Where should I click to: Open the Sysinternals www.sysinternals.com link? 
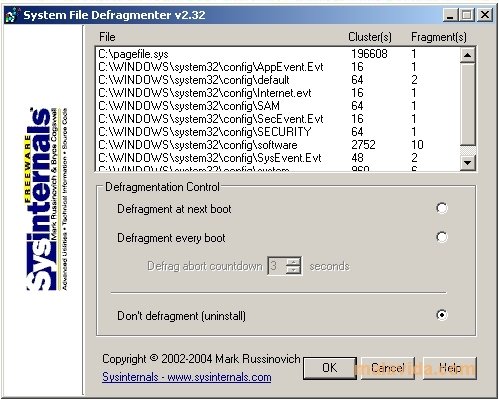coord(187,377)
